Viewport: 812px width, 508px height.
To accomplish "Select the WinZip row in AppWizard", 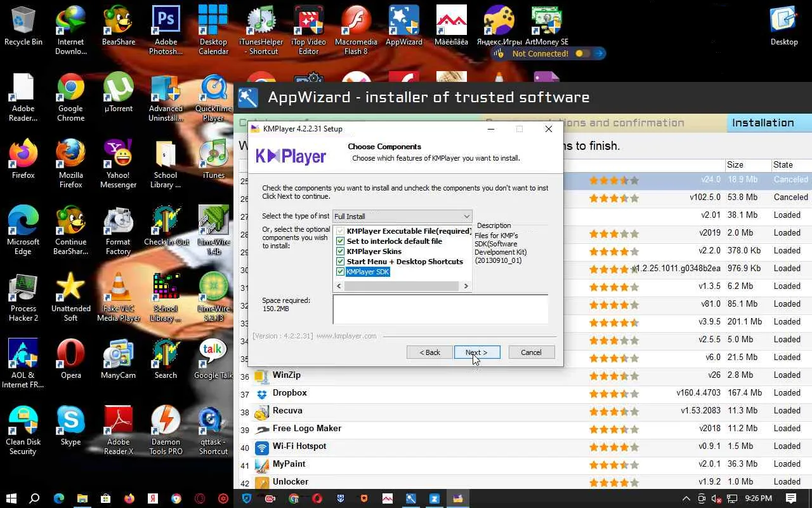I will pyautogui.click(x=523, y=375).
